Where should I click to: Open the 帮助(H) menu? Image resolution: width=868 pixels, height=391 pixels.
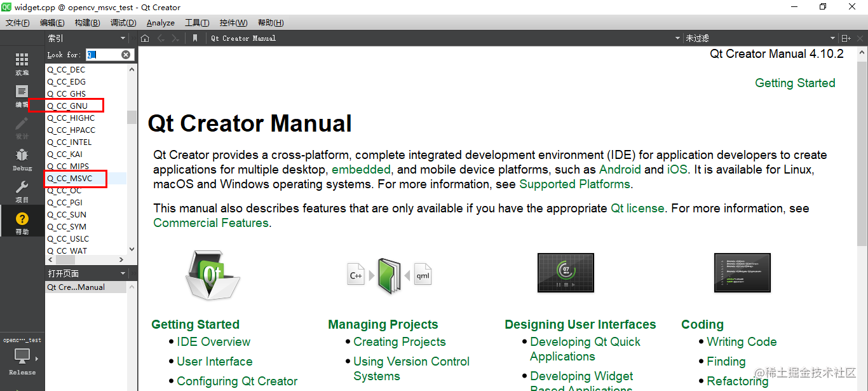[270, 22]
